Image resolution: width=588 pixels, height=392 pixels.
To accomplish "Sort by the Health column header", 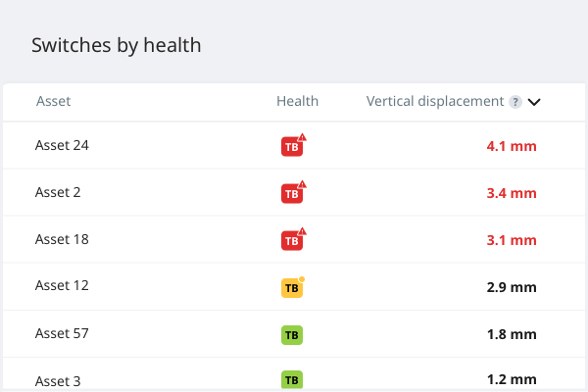I will coord(297,101).
